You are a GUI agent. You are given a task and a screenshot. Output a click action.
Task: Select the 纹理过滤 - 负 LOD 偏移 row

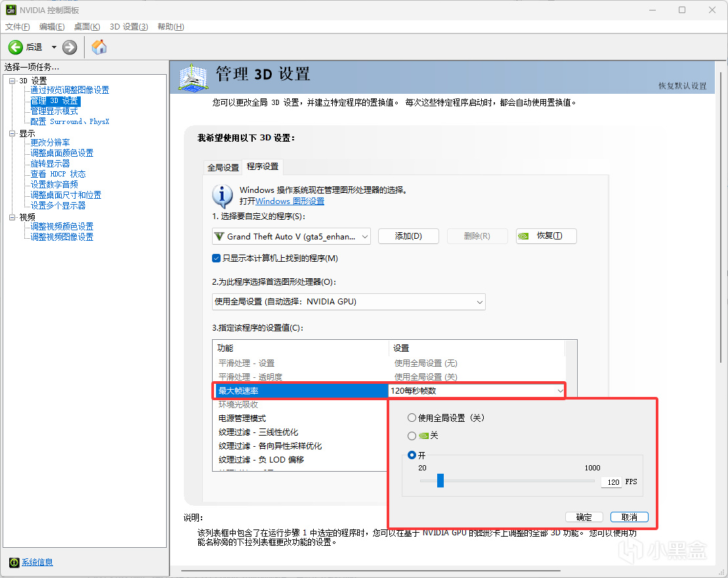[x=301, y=460]
